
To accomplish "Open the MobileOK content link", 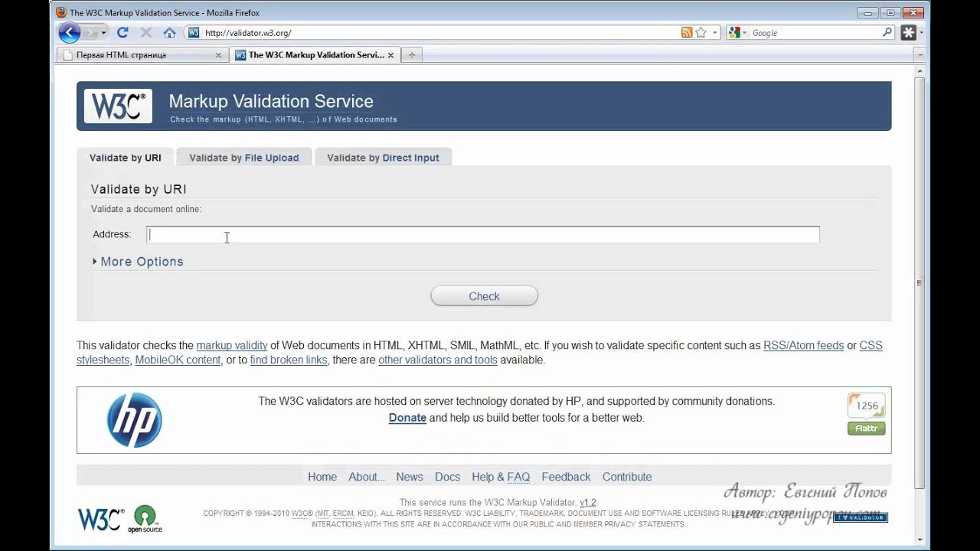I will point(178,360).
